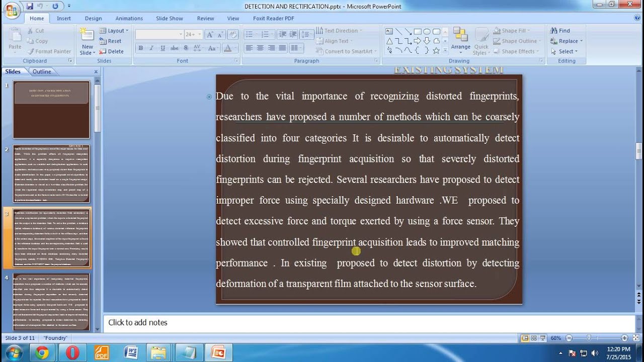Select slide 4 thumbnail

tap(51, 302)
